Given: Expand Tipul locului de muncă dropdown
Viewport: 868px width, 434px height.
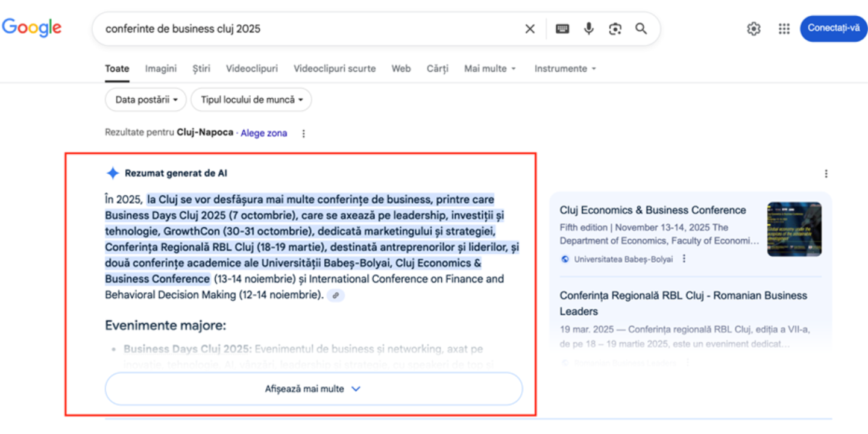Looking at the screenshot, I should 251,100.
